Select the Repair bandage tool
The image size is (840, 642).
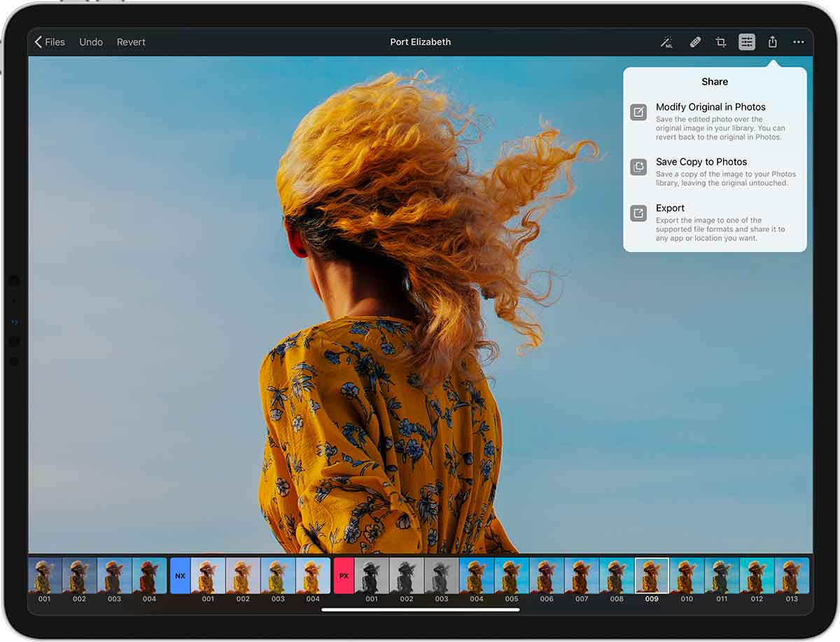[695, 43]
